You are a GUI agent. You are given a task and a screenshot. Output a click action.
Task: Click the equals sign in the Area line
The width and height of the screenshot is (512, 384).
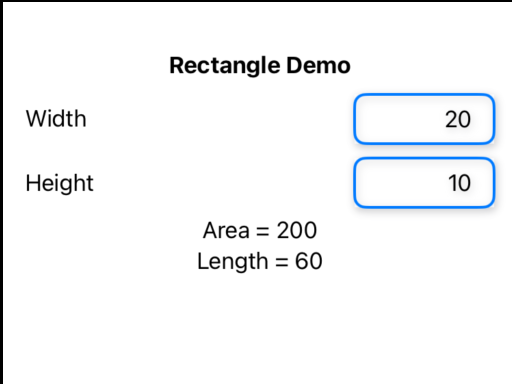(x=263, y=231)
